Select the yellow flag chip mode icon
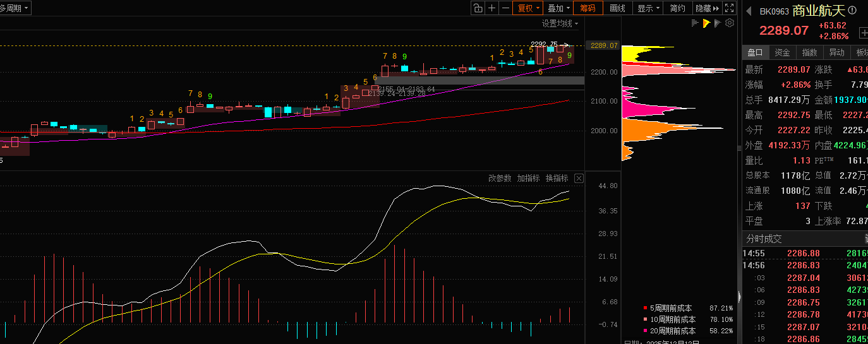 (706, 23)
